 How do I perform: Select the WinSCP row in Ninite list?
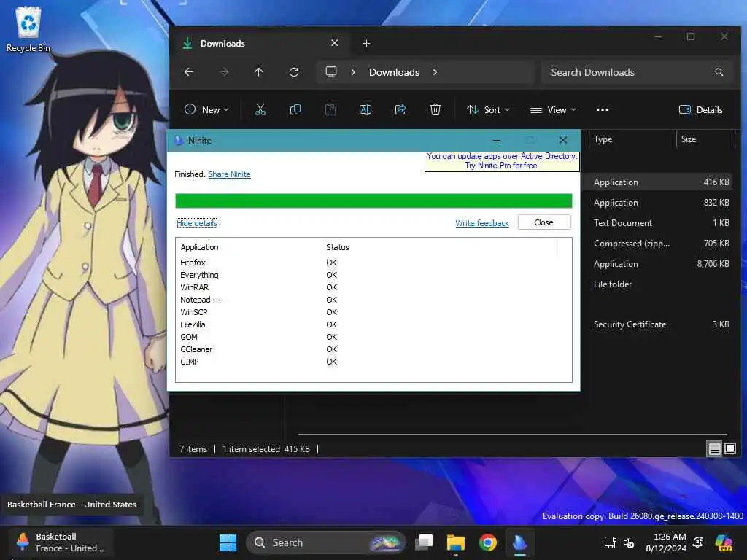373,312
